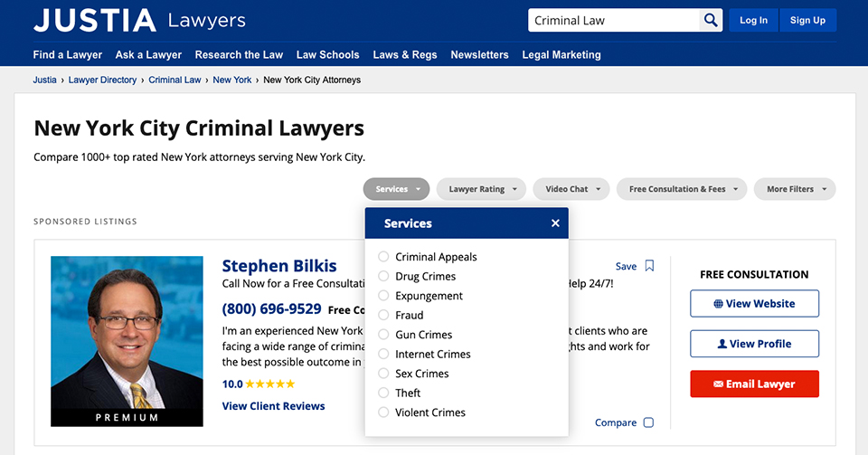
Task: Open the More Filters dropdown
Action: 794,189
